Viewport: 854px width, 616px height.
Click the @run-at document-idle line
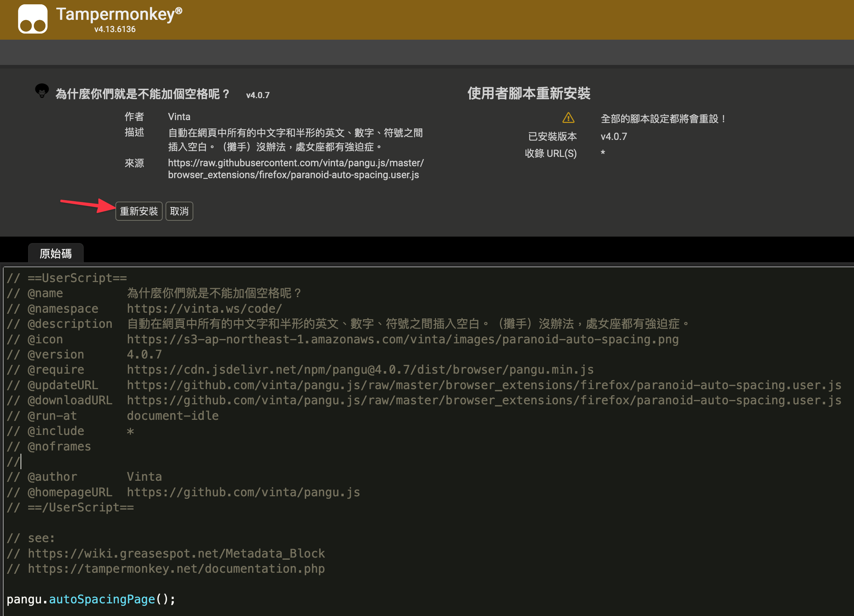click(x=113, y=416)
